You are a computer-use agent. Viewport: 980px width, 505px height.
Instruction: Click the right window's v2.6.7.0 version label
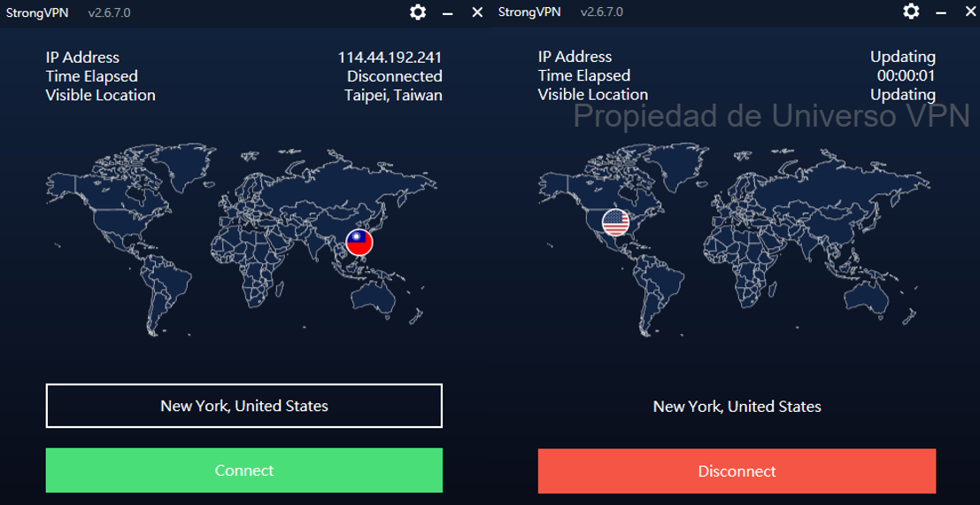[x=602, y=12]
